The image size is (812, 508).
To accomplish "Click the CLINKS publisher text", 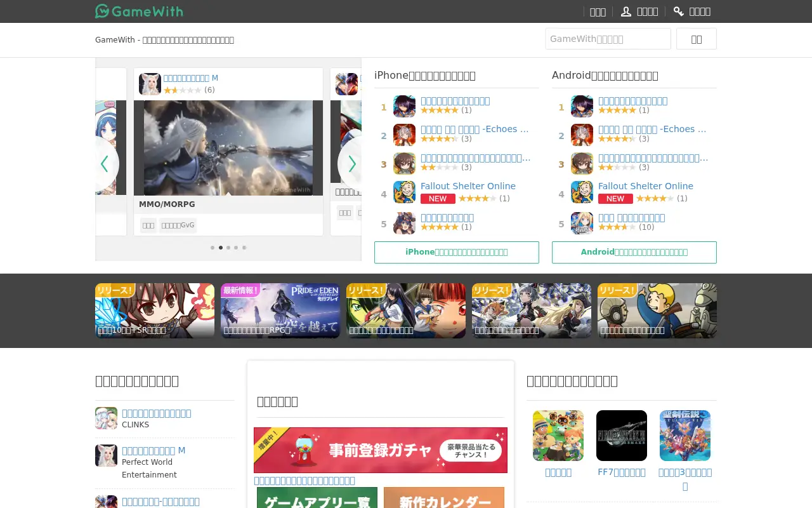I will click(x=135, y=425).
